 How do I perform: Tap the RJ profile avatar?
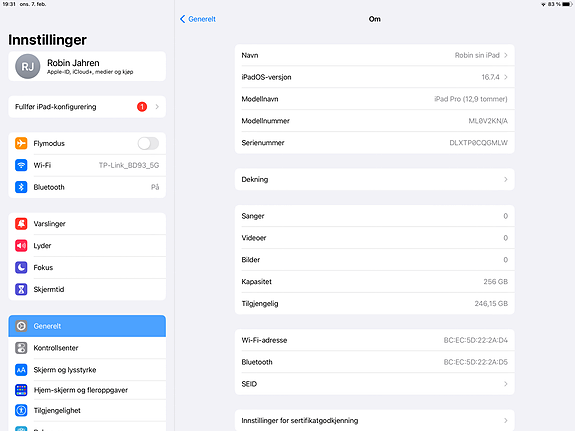click(x=28, y=66)
